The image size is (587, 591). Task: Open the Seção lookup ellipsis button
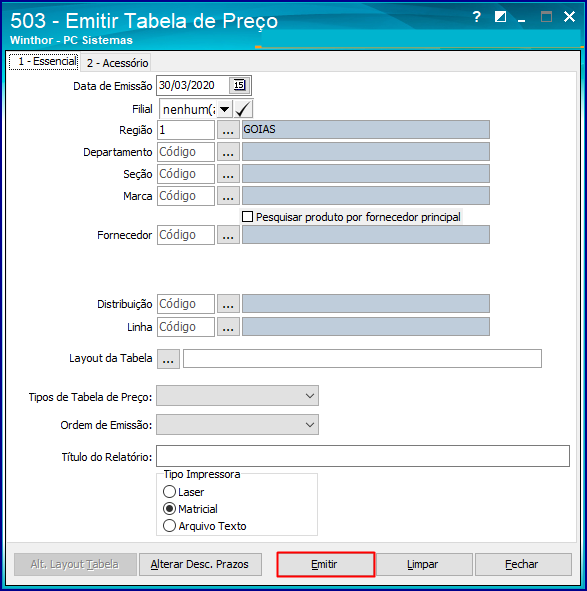(x=228, y=174)
